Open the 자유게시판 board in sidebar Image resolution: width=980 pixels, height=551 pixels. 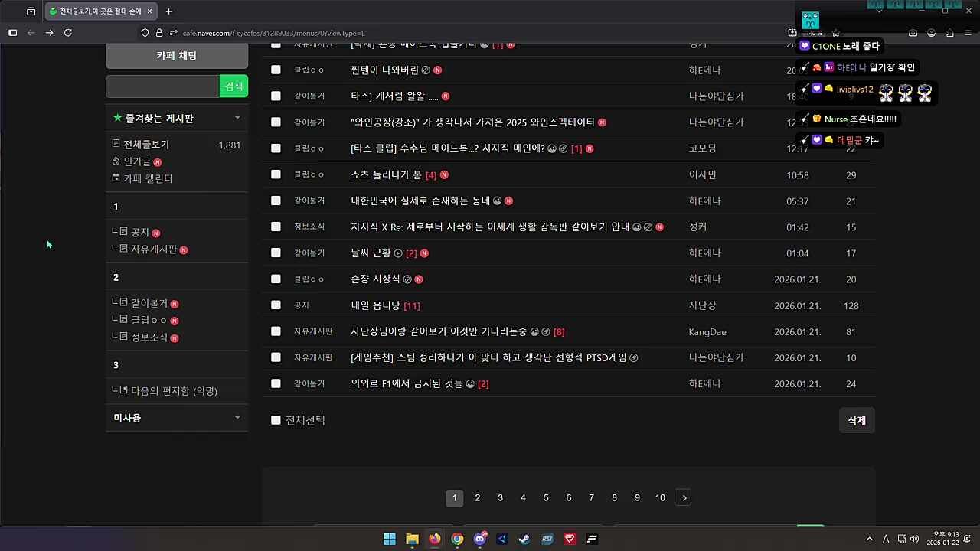pyautogui.click(x=153, y=249)
